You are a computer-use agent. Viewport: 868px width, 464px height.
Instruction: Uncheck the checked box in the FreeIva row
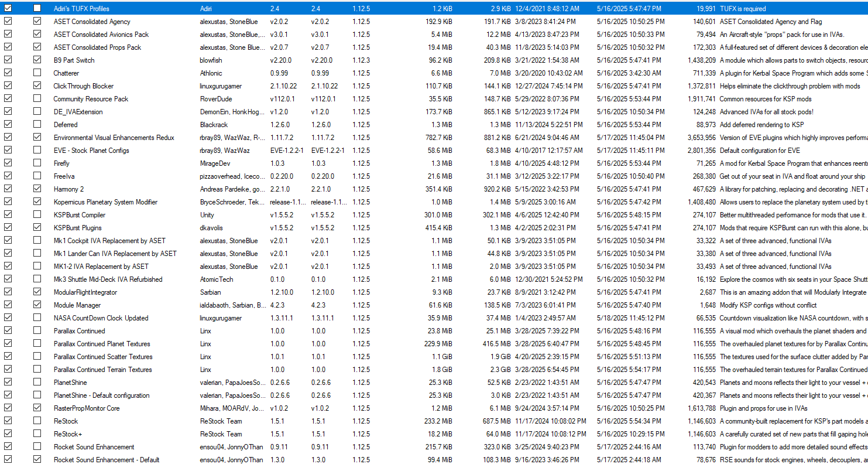coord(8,176)
